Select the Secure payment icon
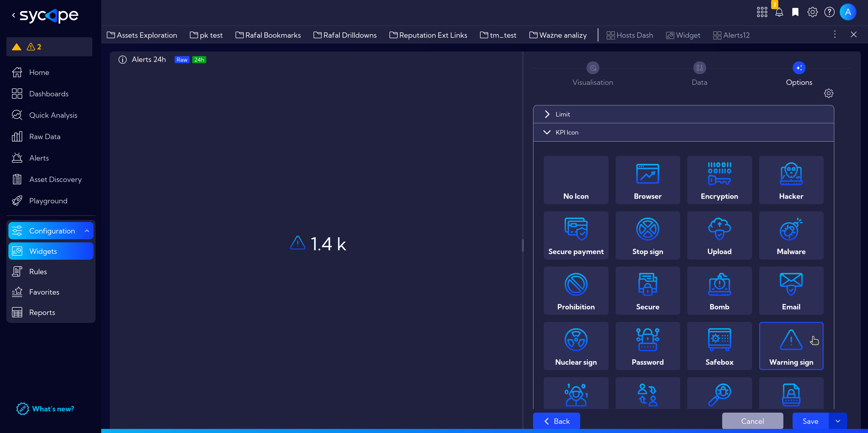The width and height of the screenshot is (868, 433). coord(576,235)
